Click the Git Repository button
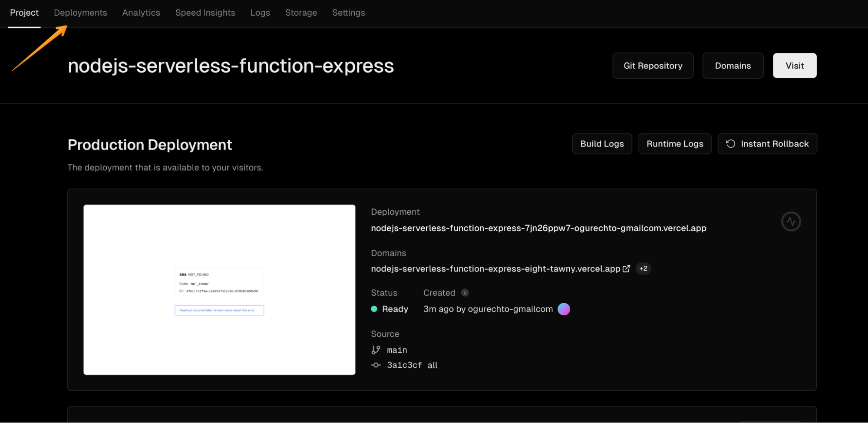 [653, 66]
